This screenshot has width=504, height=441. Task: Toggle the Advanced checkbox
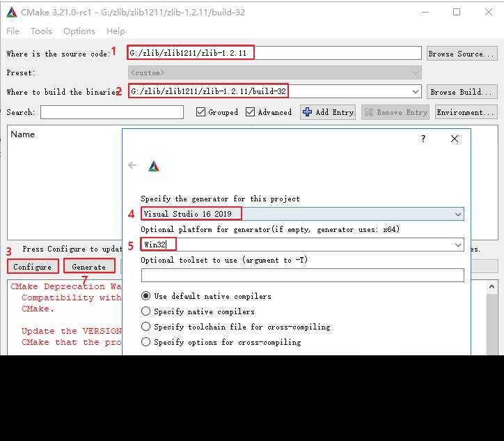(x=250, y=112)
